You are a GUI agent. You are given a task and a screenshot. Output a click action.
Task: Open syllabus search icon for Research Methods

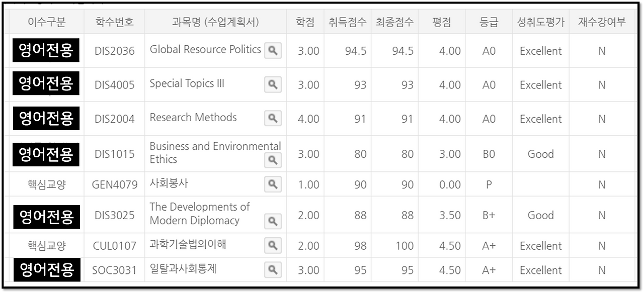(x=273, y=119)
